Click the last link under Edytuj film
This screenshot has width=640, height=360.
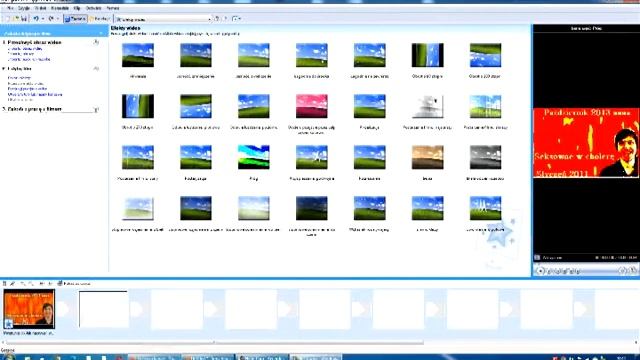click(x=20, y=100)
